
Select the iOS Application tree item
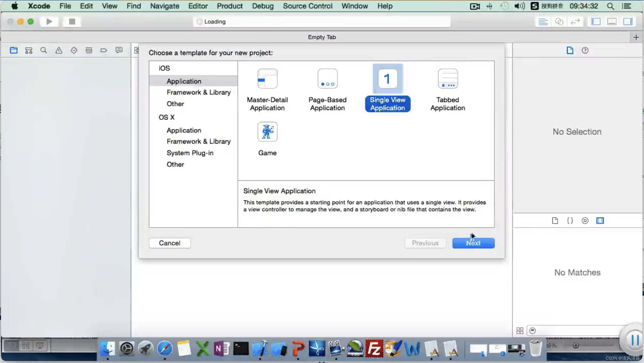point(184,81)
